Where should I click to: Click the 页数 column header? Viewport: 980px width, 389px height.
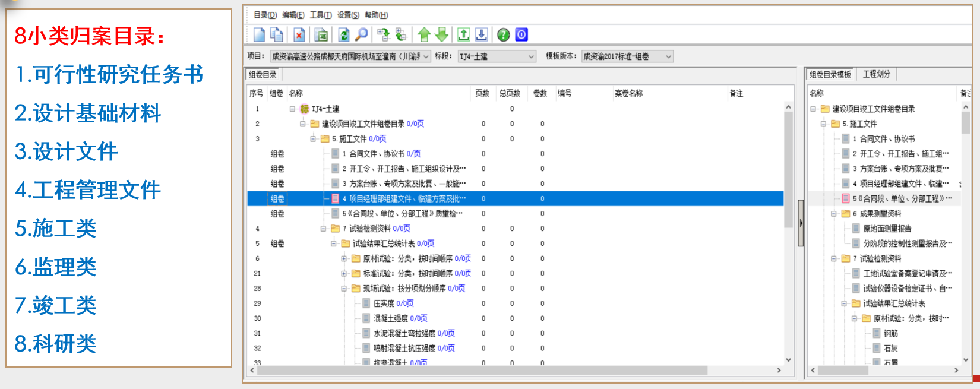(x=482, y=93)
